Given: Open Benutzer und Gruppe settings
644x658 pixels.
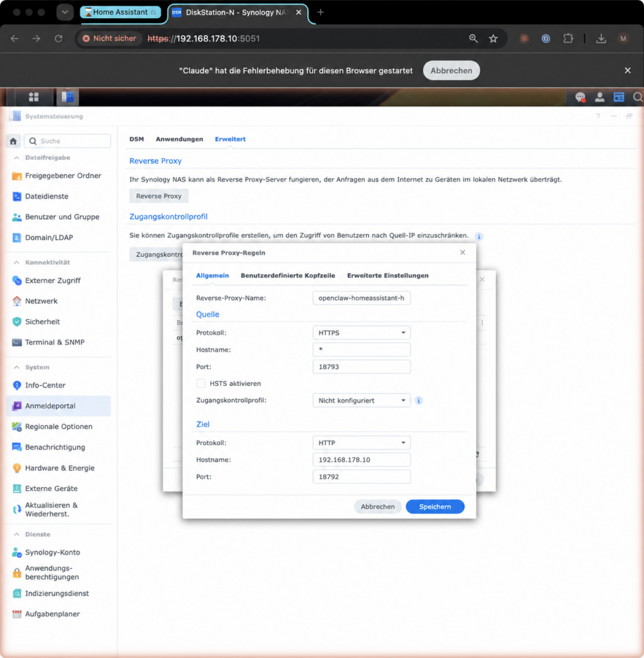Looking at the screenshot, I should point(58,217).
